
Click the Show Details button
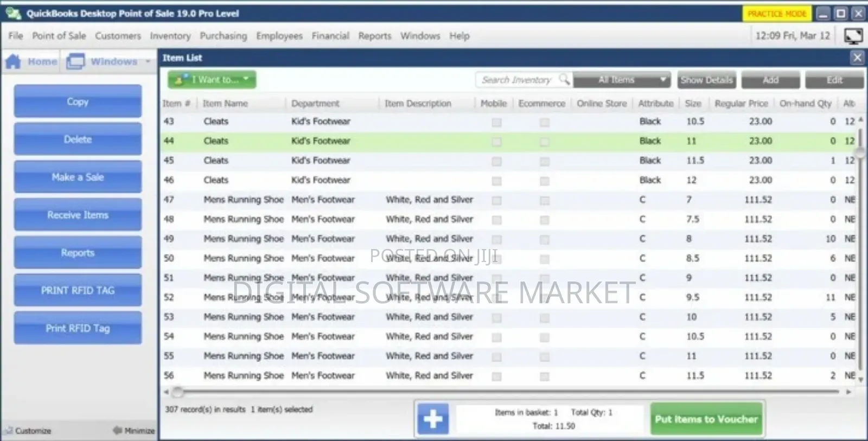[x=706, y=80]
